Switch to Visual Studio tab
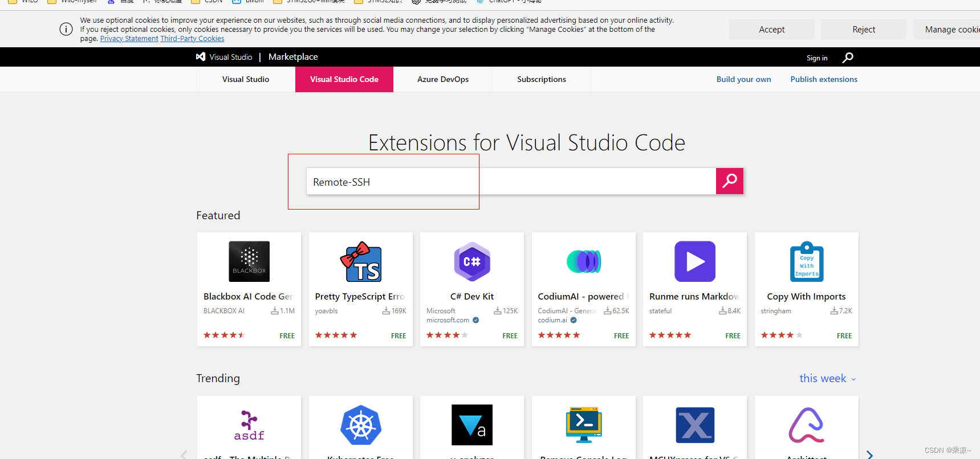The width and height of the screenshot is (980, 459). click(x=246, y=79)
